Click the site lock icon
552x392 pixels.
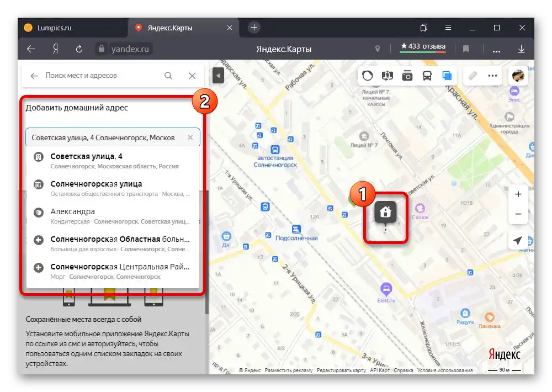[x=102, y=49]
